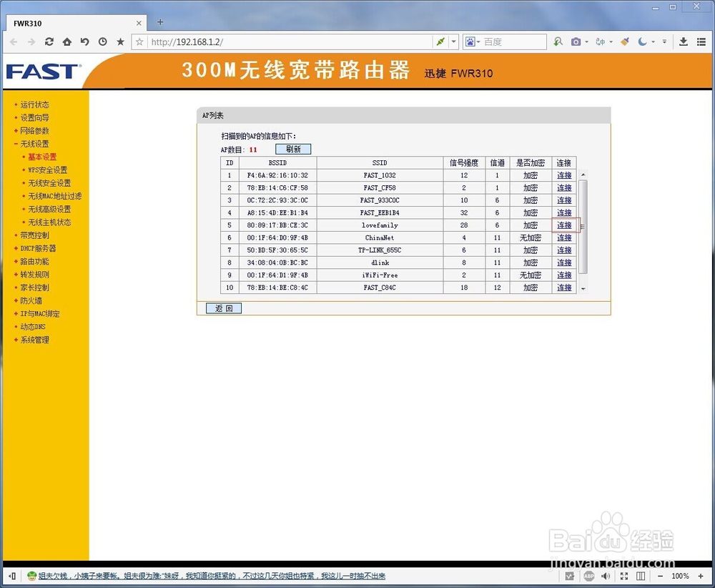
Task: Connect to FAST_1032 via 连接 link
Action: 564,175
